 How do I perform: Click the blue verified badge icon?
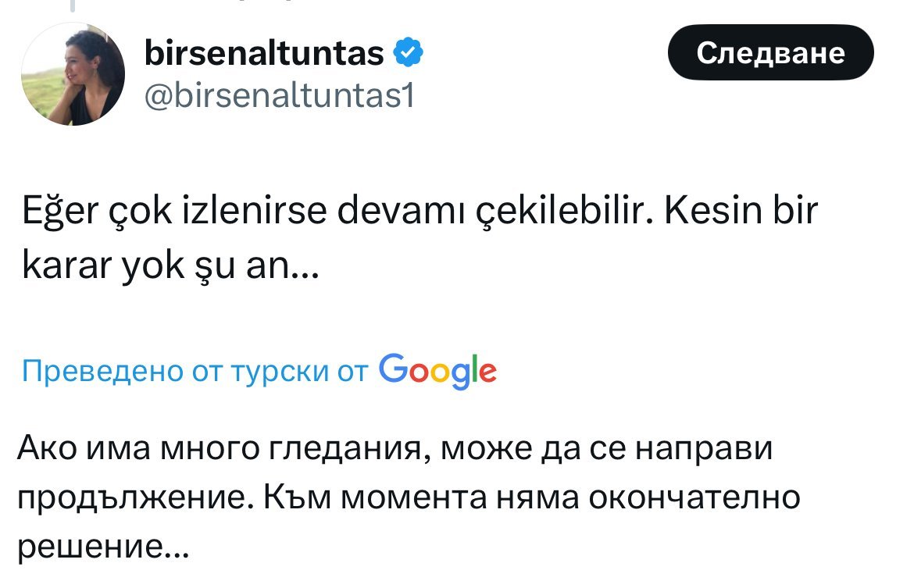[409, 54]
